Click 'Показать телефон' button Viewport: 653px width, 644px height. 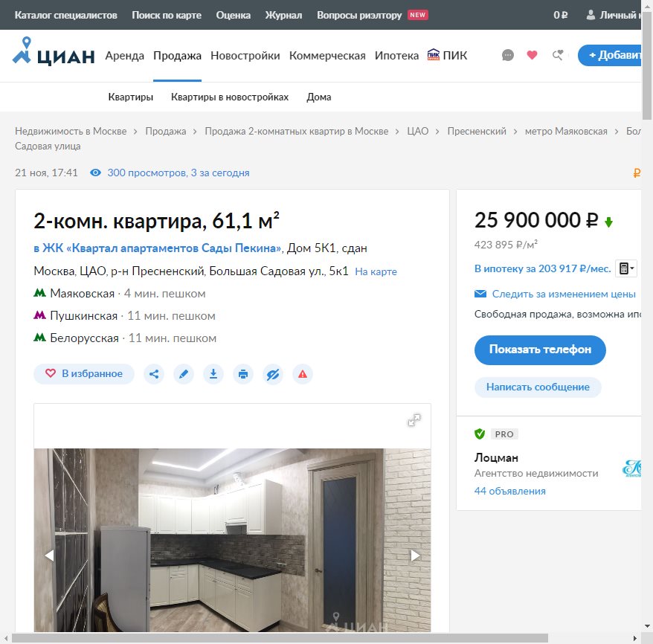(540, 350)
